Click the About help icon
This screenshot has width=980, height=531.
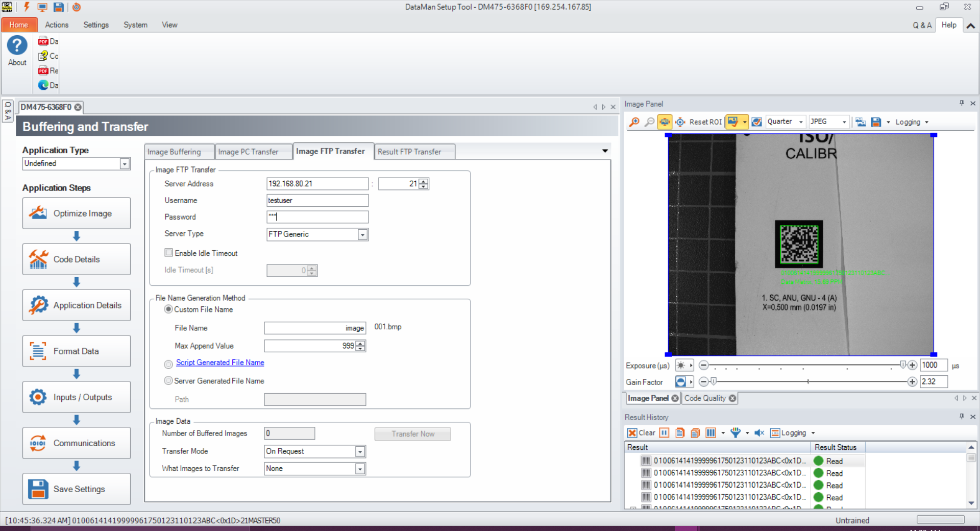tap(17, 46)
